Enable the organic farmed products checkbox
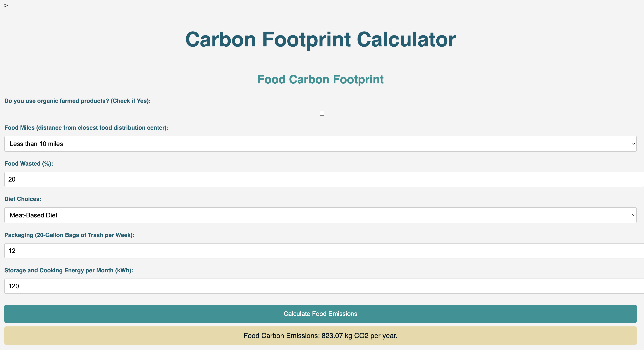644x350 pixels. coord(322,113)
